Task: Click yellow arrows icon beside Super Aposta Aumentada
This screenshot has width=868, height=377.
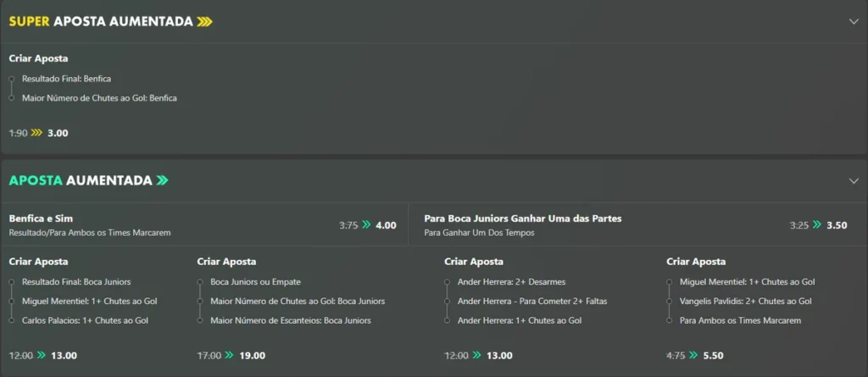Action: click(x=205, y=21)
